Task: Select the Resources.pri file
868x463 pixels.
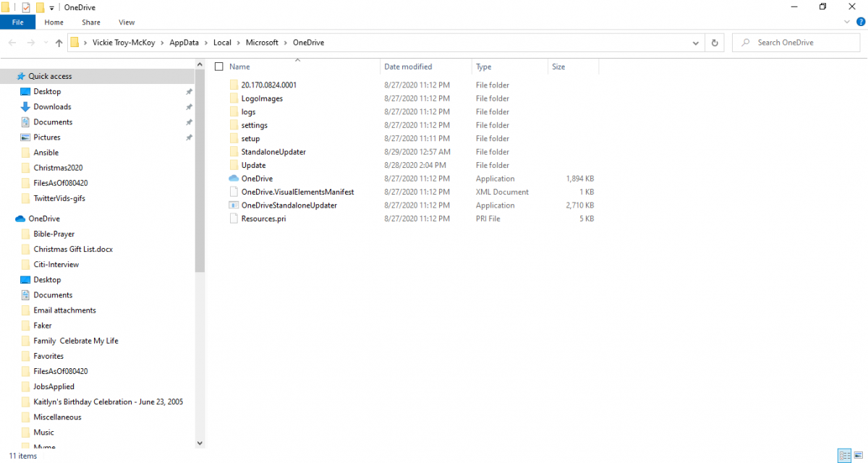Action: pos(263,219)
